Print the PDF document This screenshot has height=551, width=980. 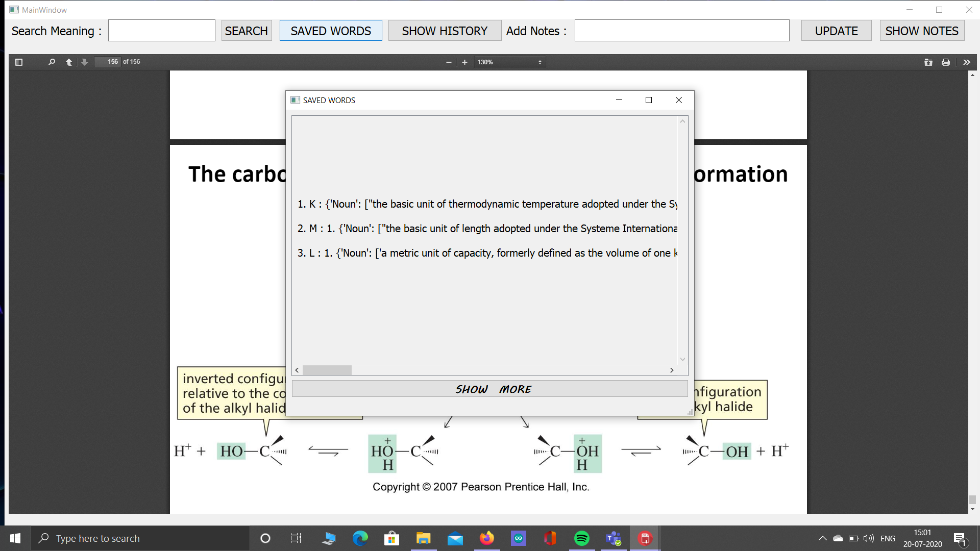[x=946, y=62]
